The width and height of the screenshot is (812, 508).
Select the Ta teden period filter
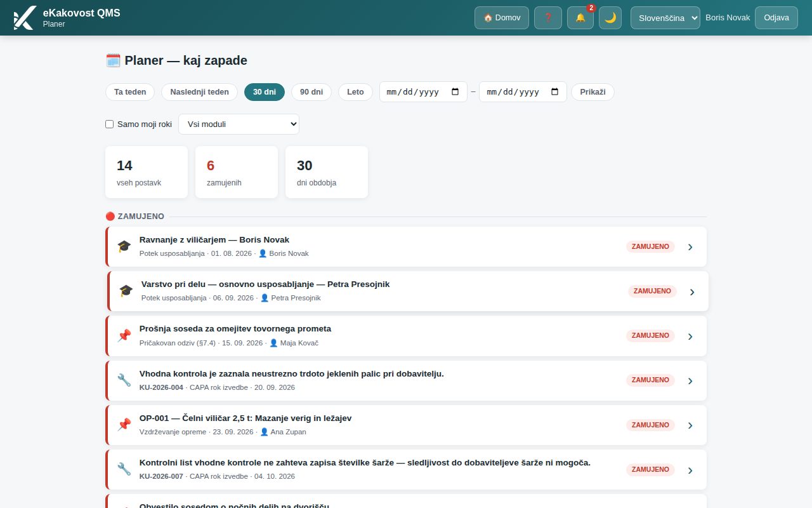[130, 92]
